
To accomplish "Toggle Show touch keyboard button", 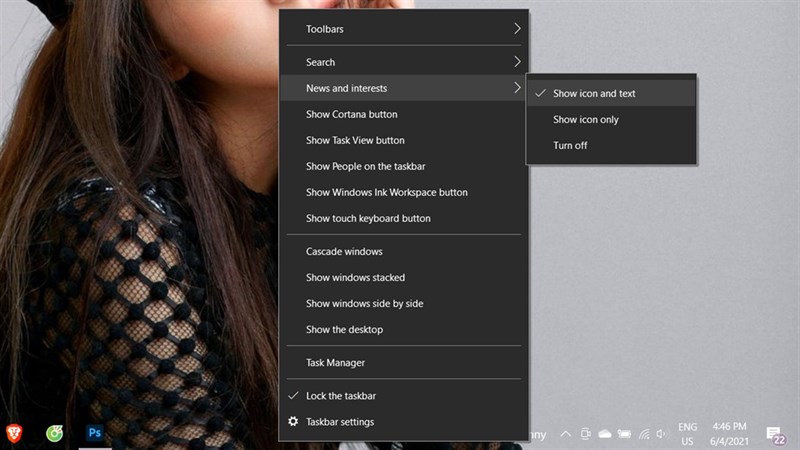I will pos(404,218).
